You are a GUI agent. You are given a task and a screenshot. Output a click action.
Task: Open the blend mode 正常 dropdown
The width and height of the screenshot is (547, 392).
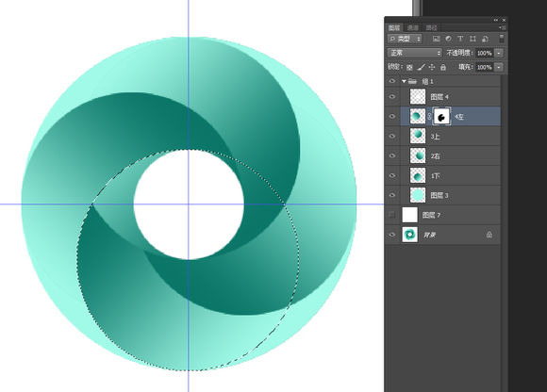[415, 53]
